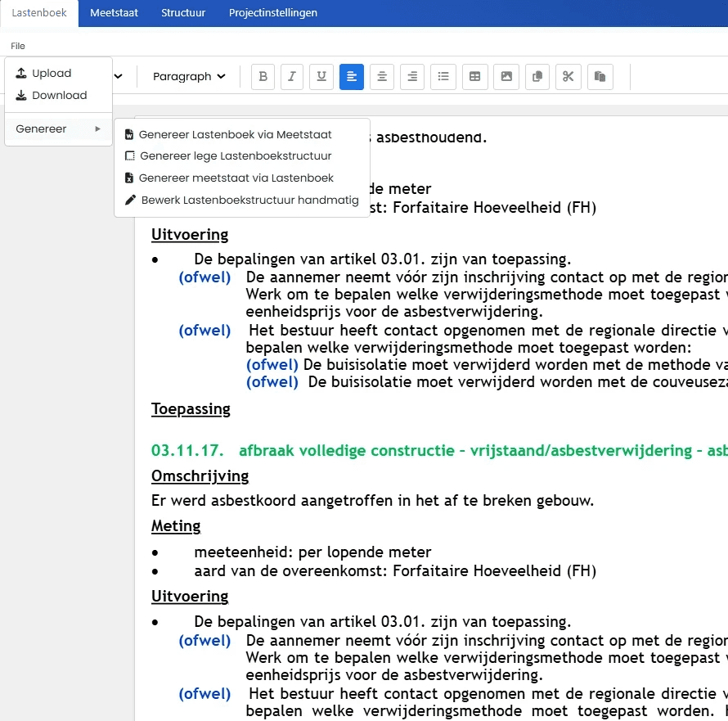This screenshot has height=721, width=728.
Task: Click '(ofwel)' before 'De buisisolatie moet verwijderd worden met de methode'
Action: click(272, 365)
